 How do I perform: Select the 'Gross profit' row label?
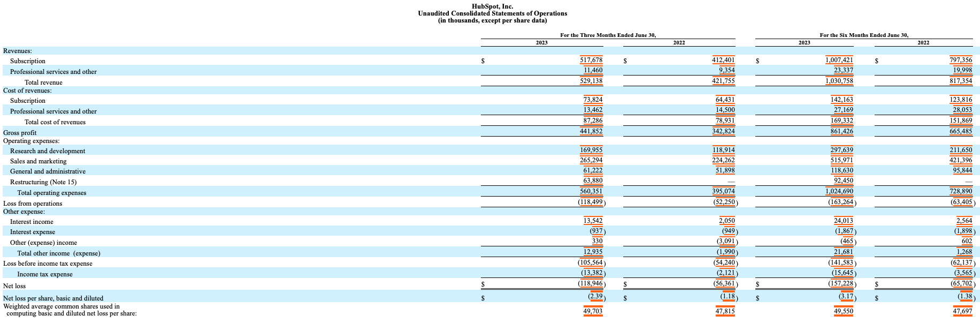pos(20,133)
